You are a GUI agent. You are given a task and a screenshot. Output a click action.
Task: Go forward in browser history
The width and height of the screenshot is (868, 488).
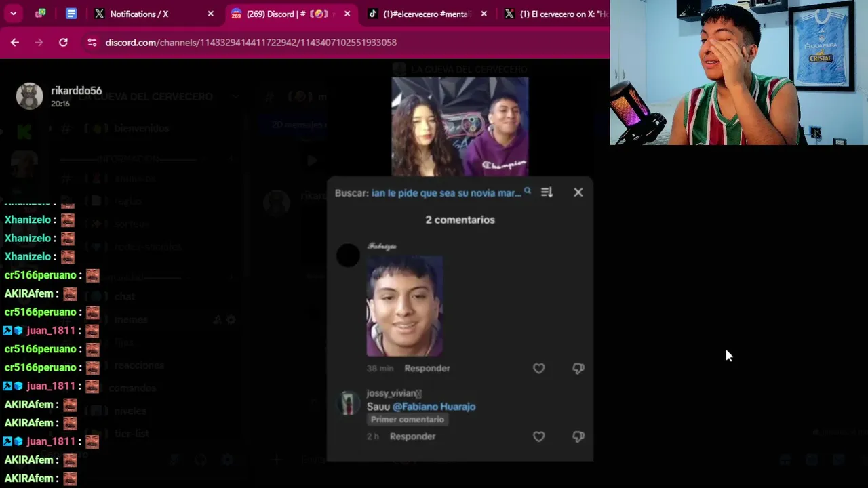[x=39, y=42]
